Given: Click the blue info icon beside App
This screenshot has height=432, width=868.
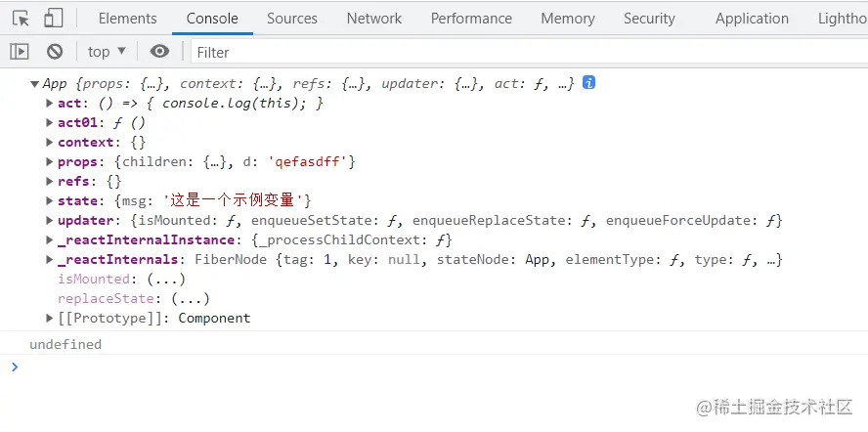Looking at the screenshot, I should (x=589, y=83).
